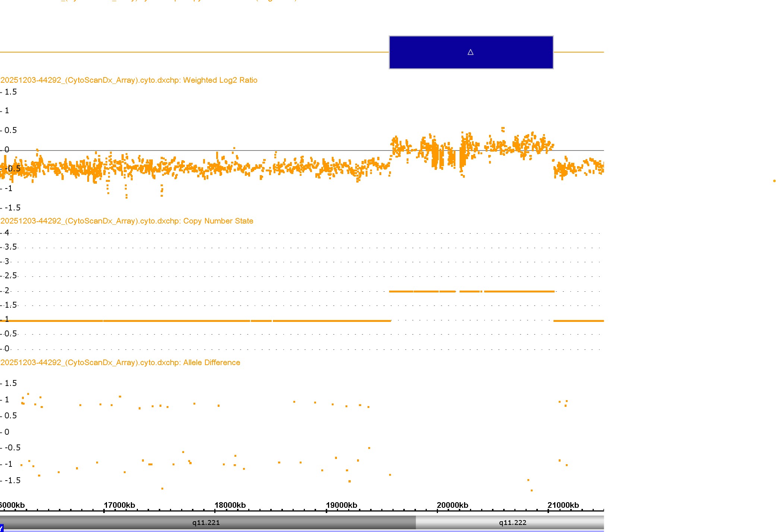Select the Copy Number State track label
This screenshot has height=532, width=776.
[x=127, y=221]
